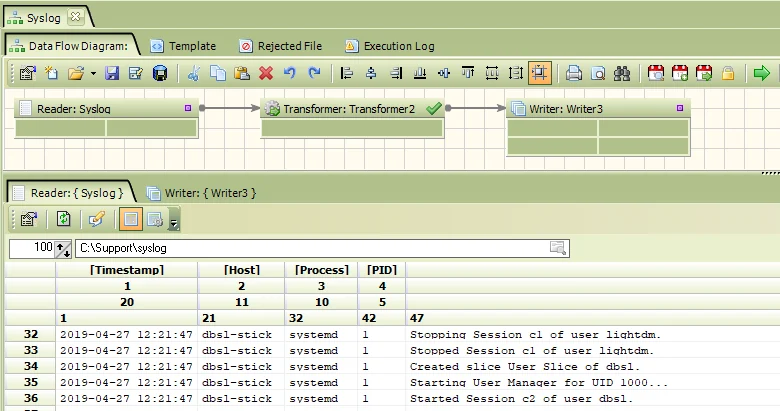The height and width of the screenshot is (411, 780).
Task: Click calendar icon with green arrow
Action: click(704, 74)
